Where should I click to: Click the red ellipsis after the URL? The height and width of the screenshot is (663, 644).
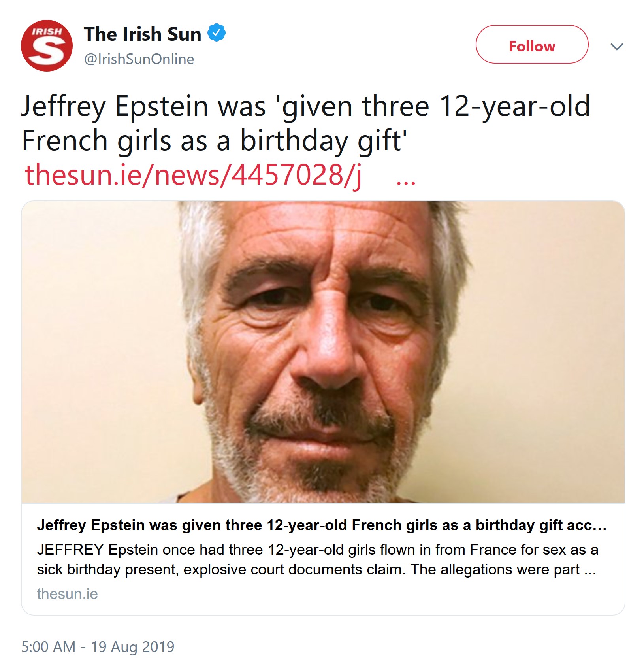coord(406,182)
